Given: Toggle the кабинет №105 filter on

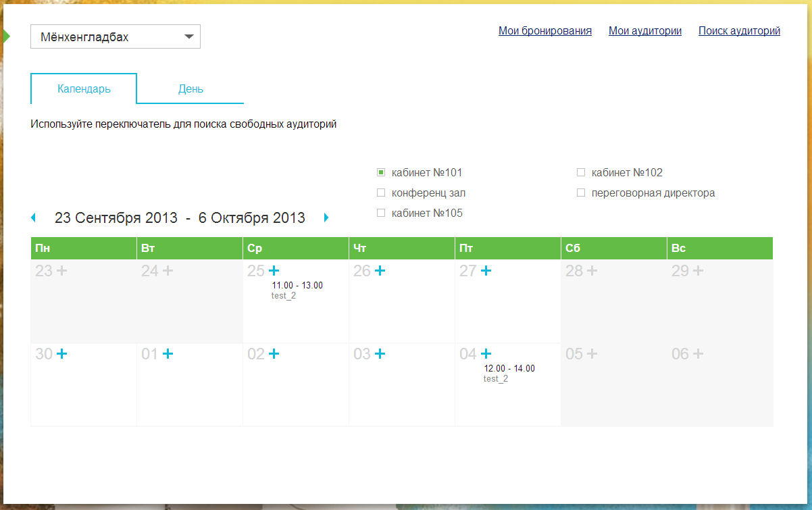Looking at the screenshot, I should pos(380,212).
